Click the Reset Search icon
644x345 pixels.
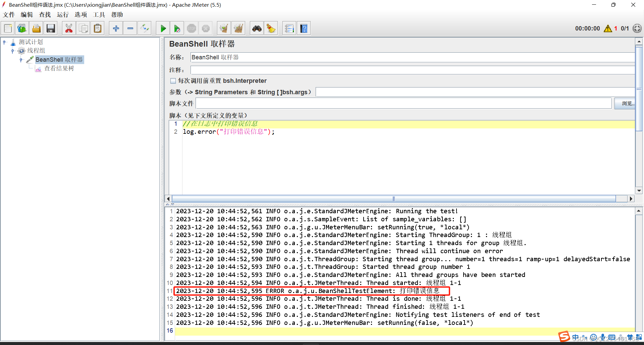tap(271, 28)
